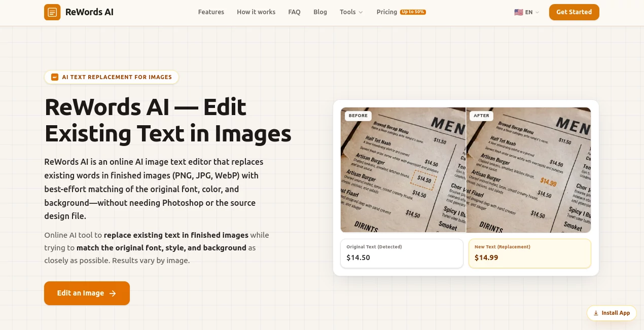Click the Edit an Image button
The width and height of the screenshot is (644, 330).
pyautogui.click(x=87, y=293)
